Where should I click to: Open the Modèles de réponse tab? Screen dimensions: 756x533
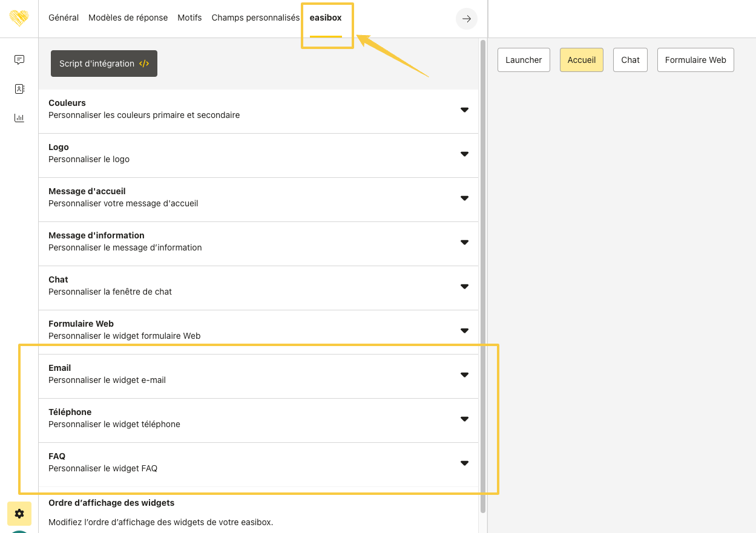128,18
